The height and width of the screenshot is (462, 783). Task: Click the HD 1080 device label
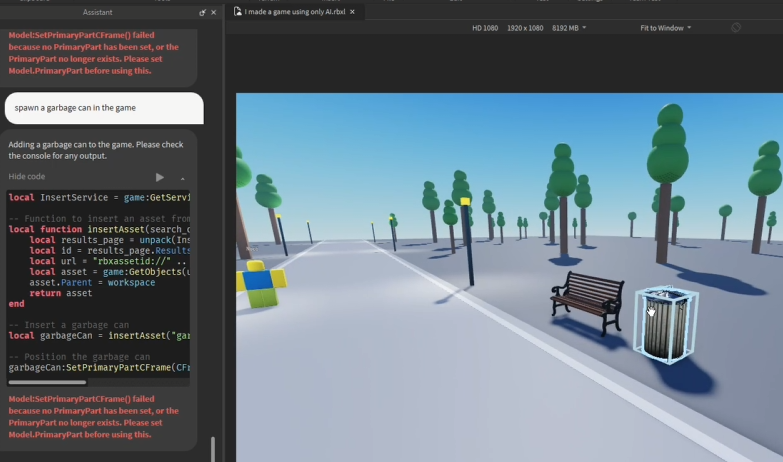(x=485, y=28)
